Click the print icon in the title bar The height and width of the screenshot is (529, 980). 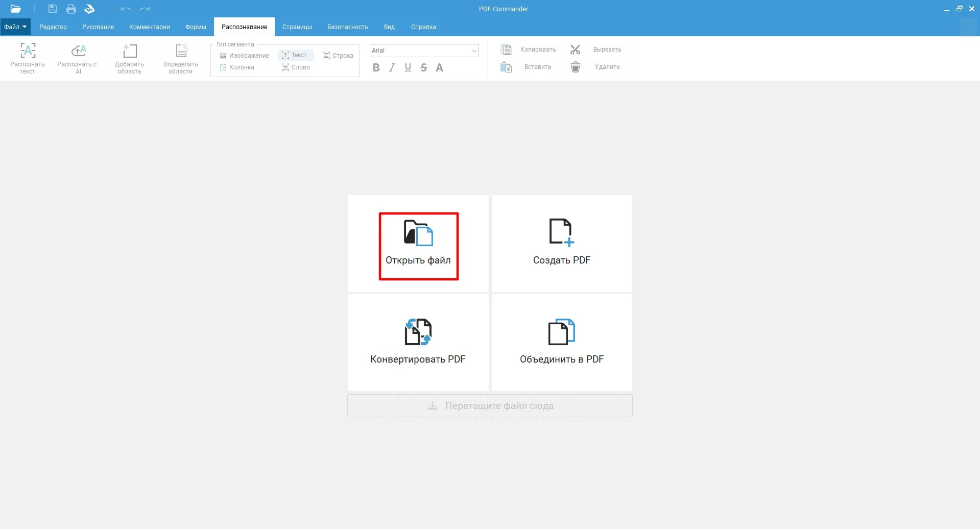point(71,9)
